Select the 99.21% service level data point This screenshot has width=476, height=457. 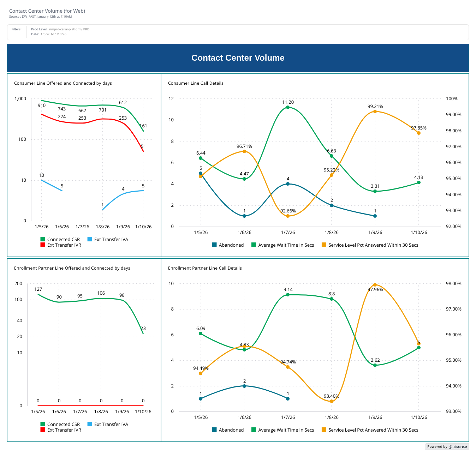375,112
